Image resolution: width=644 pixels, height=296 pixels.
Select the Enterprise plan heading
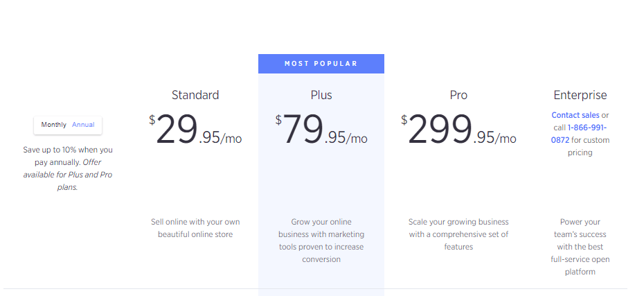coord(580,95)
